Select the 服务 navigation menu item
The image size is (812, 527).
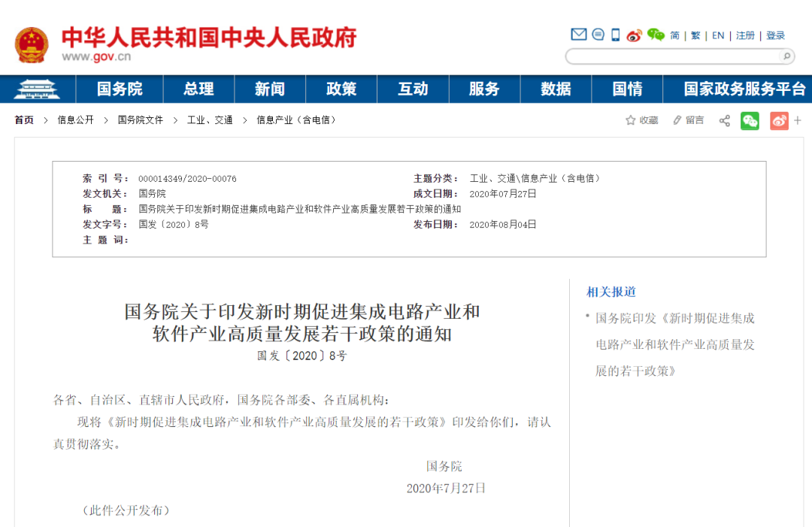(x=484, y=89)
